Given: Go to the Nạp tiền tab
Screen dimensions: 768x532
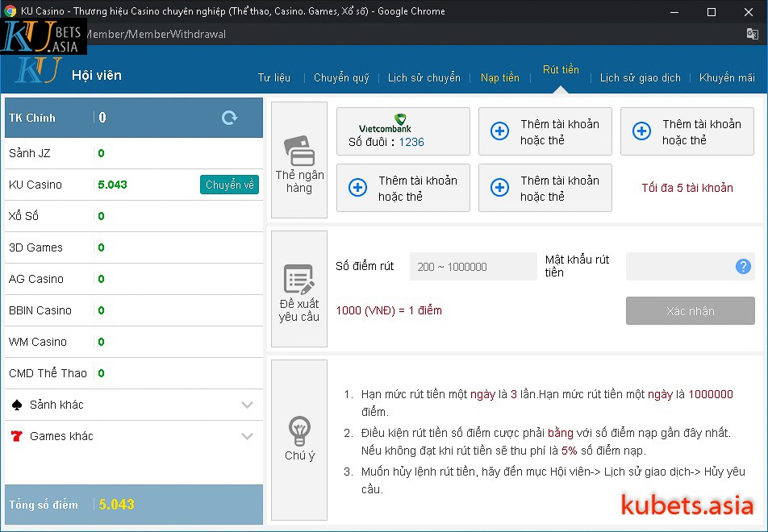Looking at the screenshot, I should 500,78.
